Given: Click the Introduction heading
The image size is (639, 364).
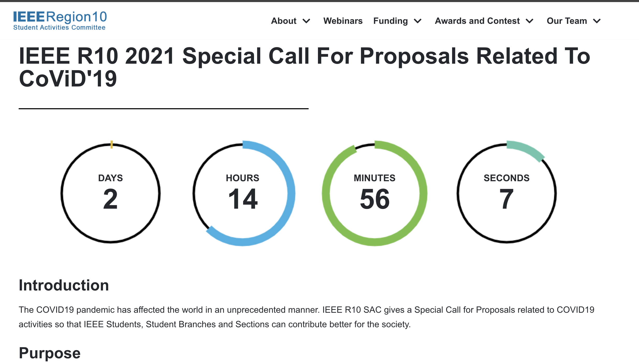Looking at the screenshot, I should pyautogui.click(x=64, y=285).
